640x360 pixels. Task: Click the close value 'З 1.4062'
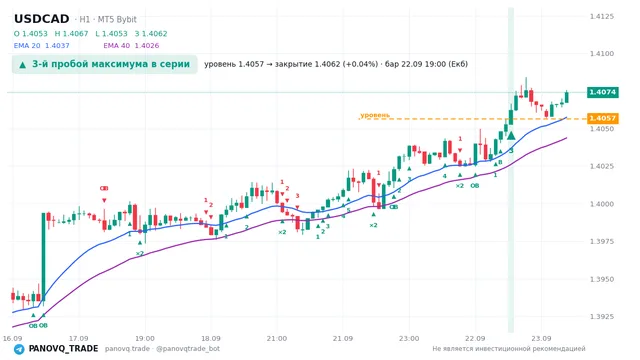click(x=151, y=34)
